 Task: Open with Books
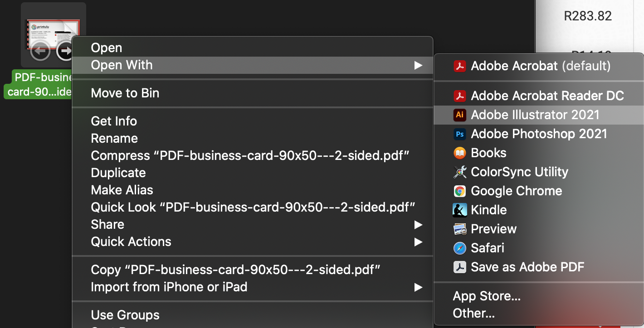click(x=539, y=153)
